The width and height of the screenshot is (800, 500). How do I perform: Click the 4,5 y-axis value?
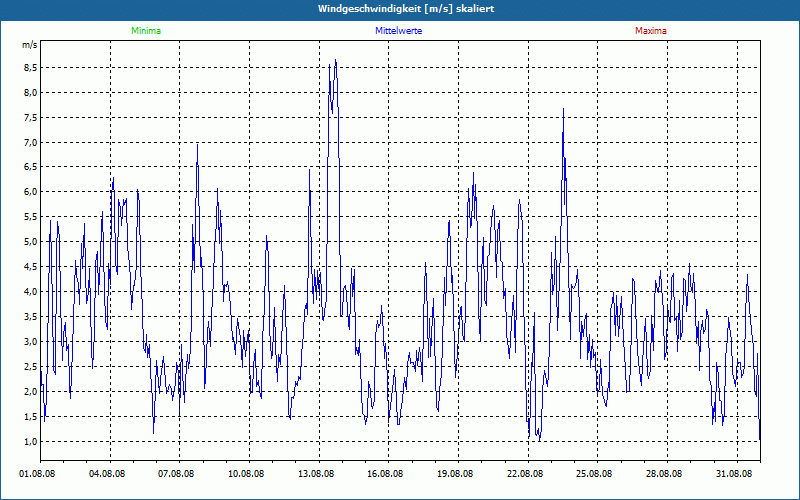point(31,267)
